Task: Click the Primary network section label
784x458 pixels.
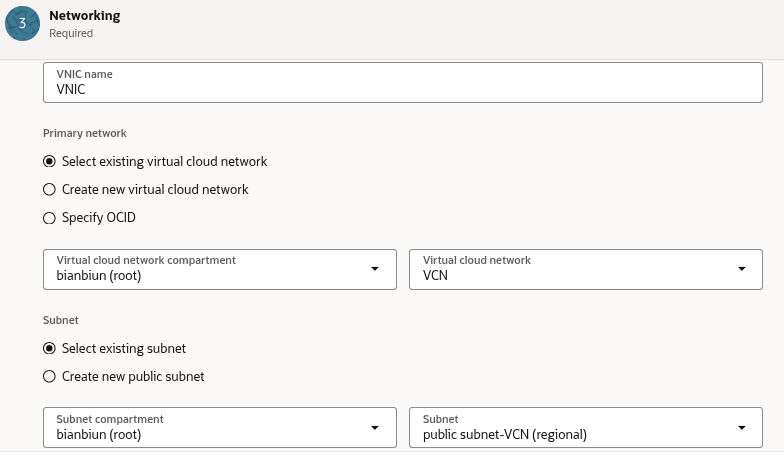Action: (x=84, y=133)
